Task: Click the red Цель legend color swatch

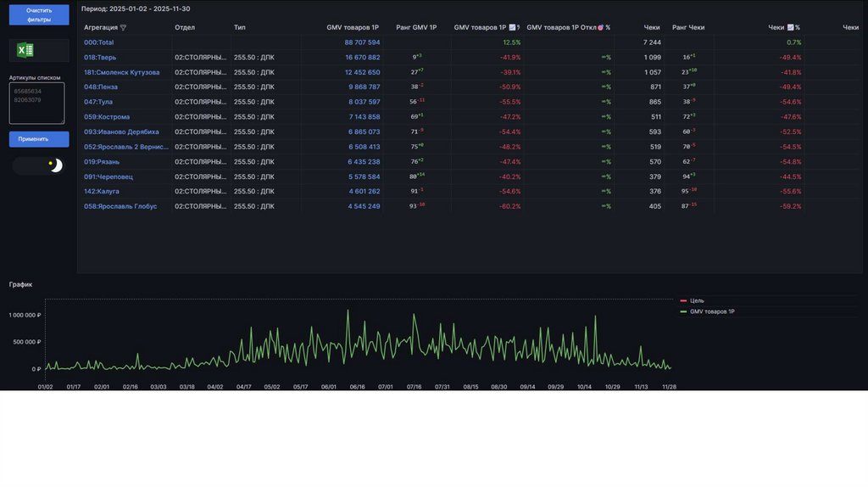Action: click(x=683, y=300)
